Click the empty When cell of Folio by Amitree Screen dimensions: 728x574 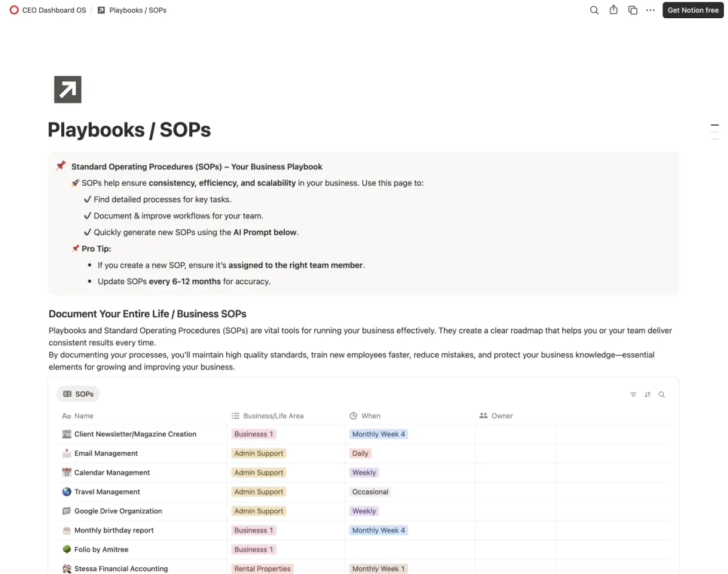tap(409, 550)
